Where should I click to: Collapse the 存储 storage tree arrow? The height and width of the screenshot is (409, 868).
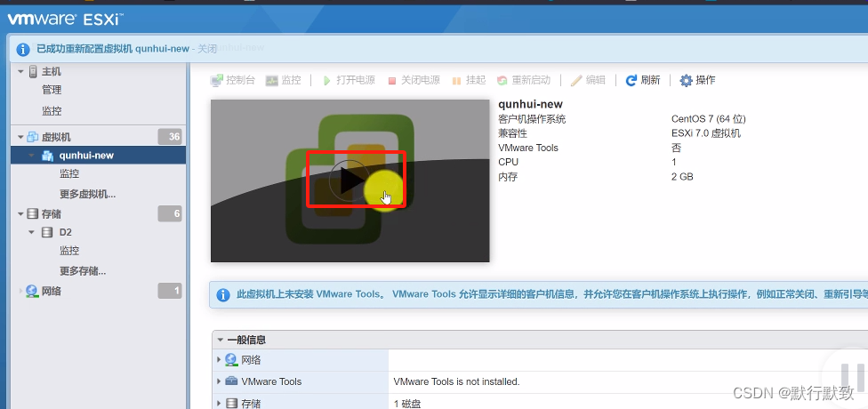click(x=20, y=213)
